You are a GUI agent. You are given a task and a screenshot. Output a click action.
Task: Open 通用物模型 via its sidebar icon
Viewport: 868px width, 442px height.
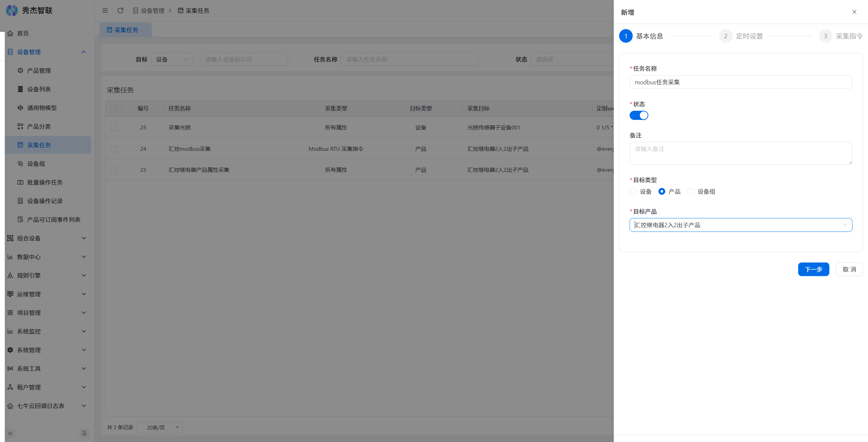[x=20, y=108]
